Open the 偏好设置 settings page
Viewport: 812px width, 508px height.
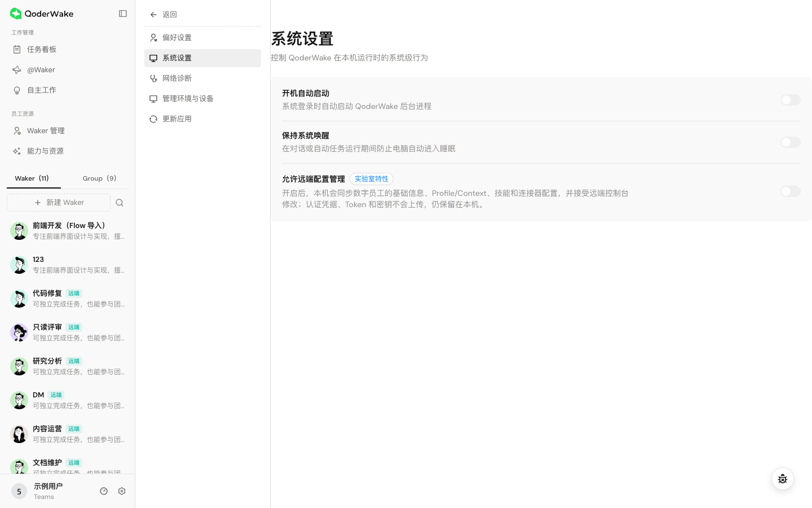[x=202, y=38]
